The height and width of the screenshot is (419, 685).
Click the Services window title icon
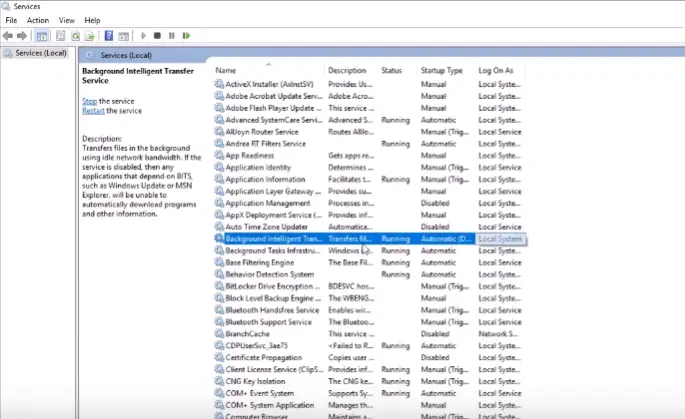6,6
